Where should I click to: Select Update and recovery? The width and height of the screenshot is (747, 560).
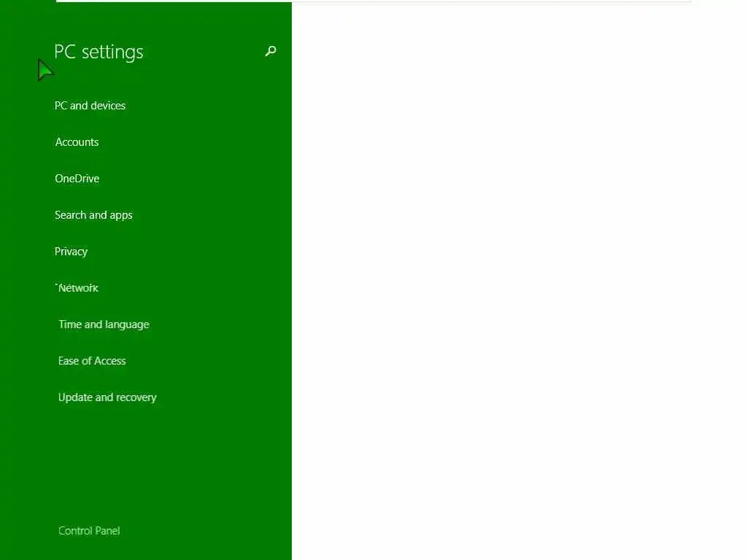pos(107,397)
